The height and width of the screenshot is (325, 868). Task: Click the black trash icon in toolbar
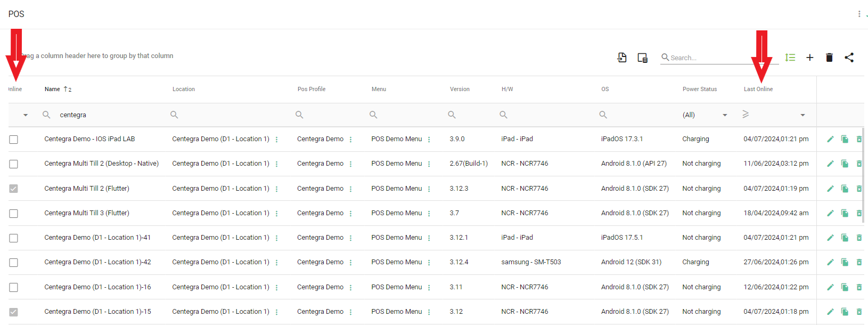coord(829,58)
